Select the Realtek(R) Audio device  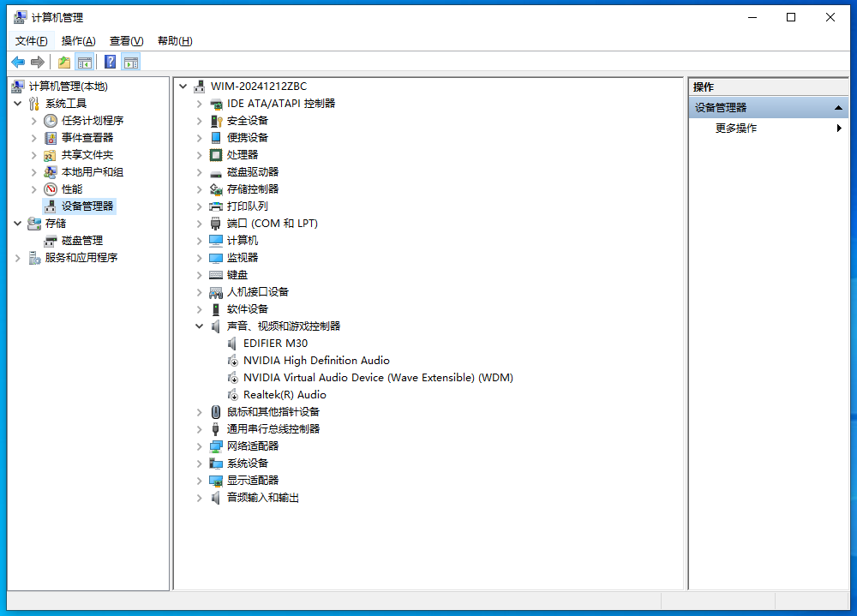pyautogui.click(x=285, y=394)
